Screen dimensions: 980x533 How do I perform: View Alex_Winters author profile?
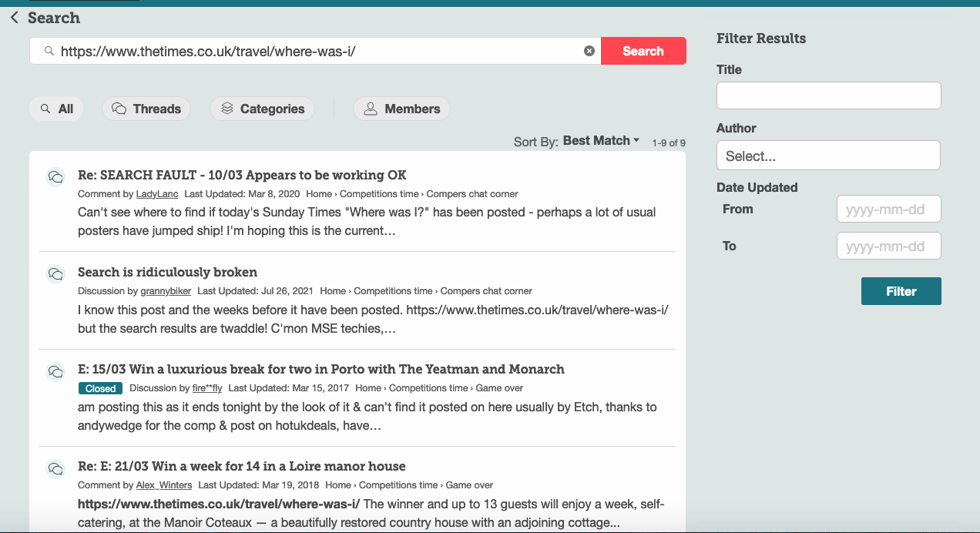coord(164,485)
